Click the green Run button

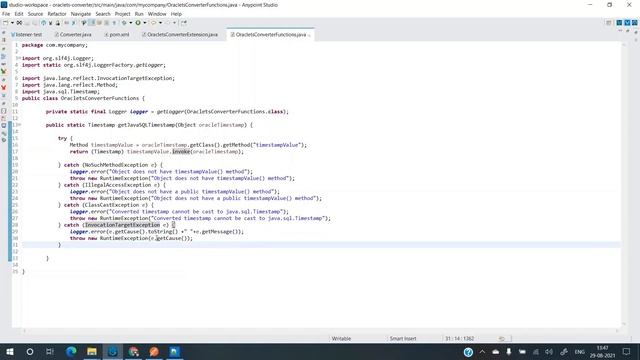138,23
